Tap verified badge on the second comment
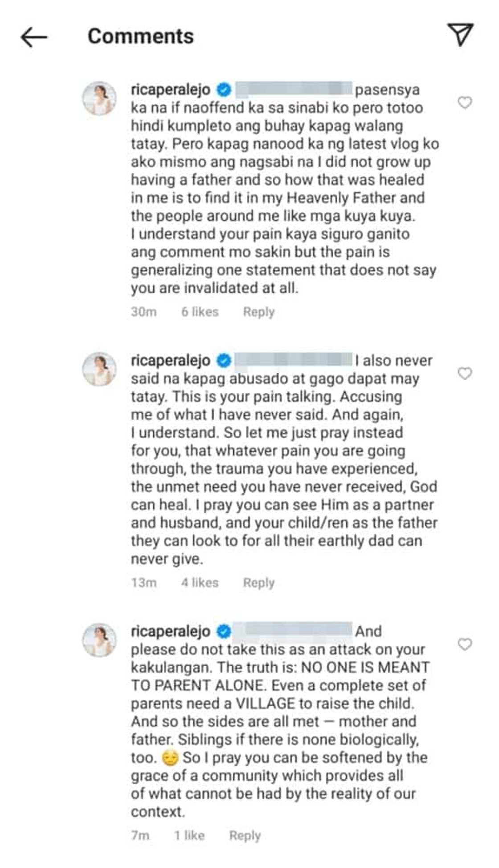 click(224, 361)
